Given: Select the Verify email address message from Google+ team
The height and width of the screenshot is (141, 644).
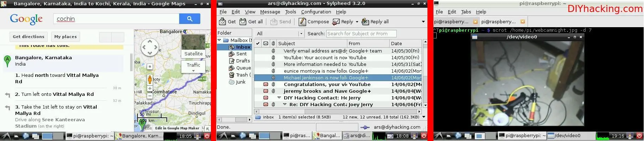Looking at the screenshot, I should 338,51.
